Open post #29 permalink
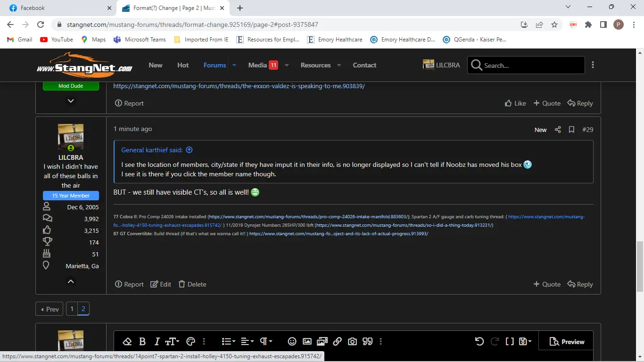Viewport: 644px width, 362px height. (x=588, y=130)
